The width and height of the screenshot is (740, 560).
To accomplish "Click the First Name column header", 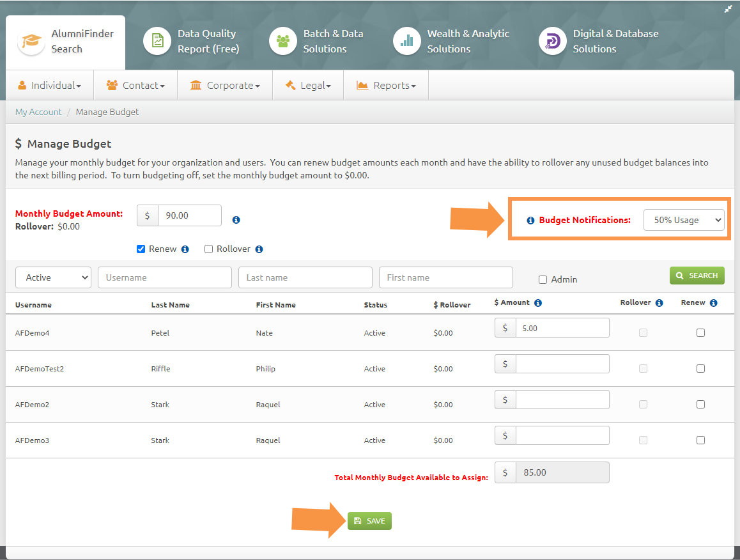I will click(x=275, y=305).
